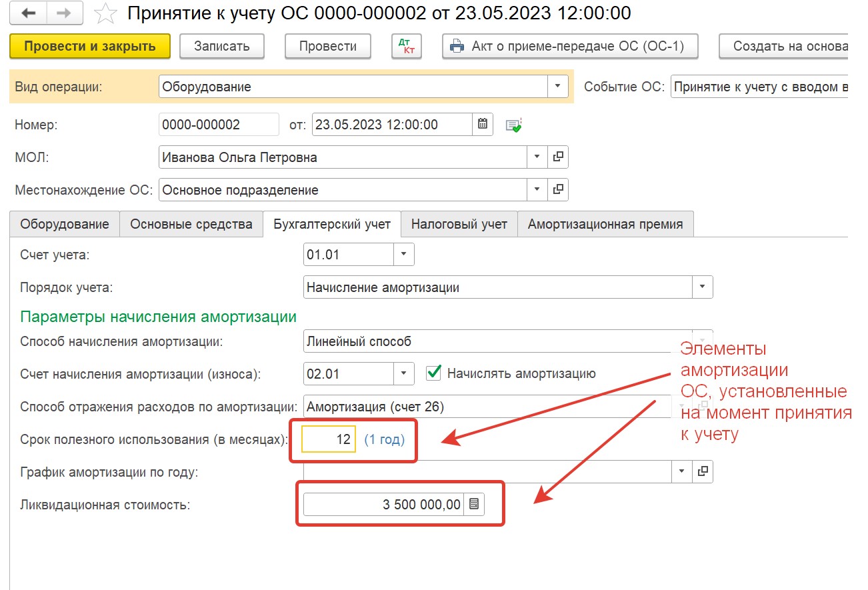Click the back navigation arrow
868x590 pixels.
29,13
